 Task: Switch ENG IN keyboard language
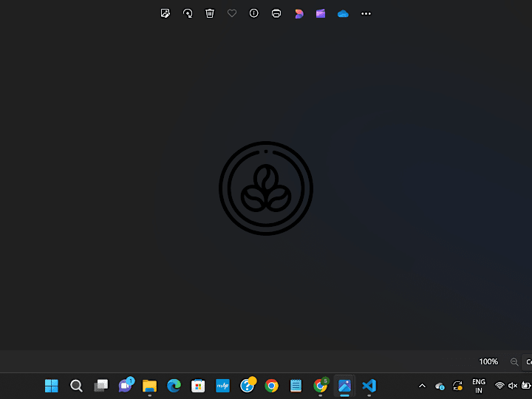[x=479, y=386]
